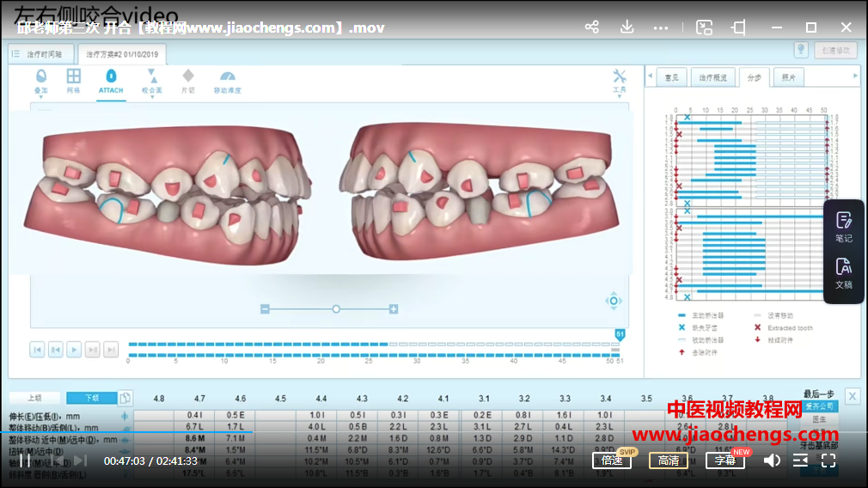This screenshot has height=488, width=868.
Task: Open the more options ellipsis menu
Action: click(660, 27)
